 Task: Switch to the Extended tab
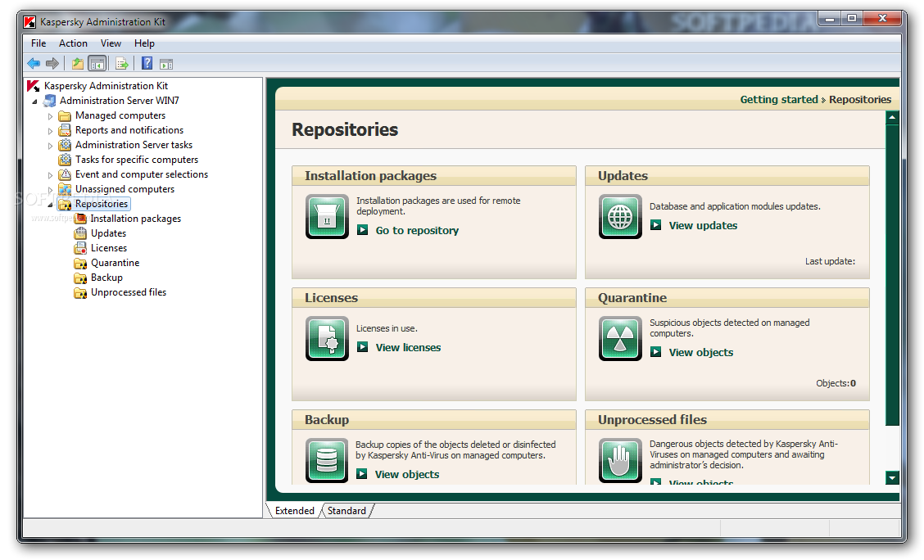pyautogui.click(x=294, y=511)
